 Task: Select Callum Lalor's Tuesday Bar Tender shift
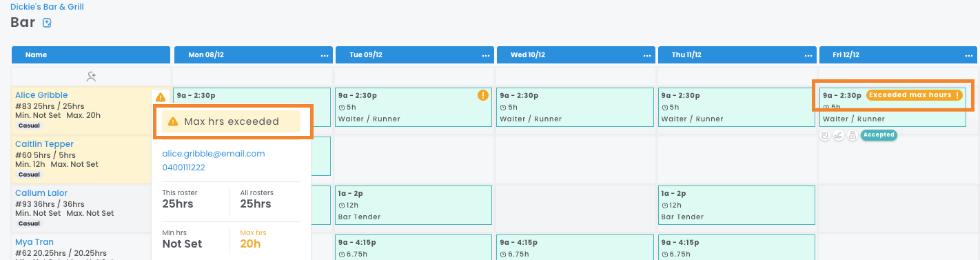tap(414, 205)
